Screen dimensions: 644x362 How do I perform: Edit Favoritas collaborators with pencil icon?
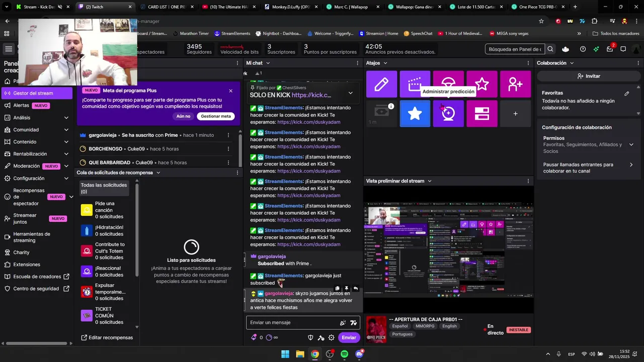626,94
